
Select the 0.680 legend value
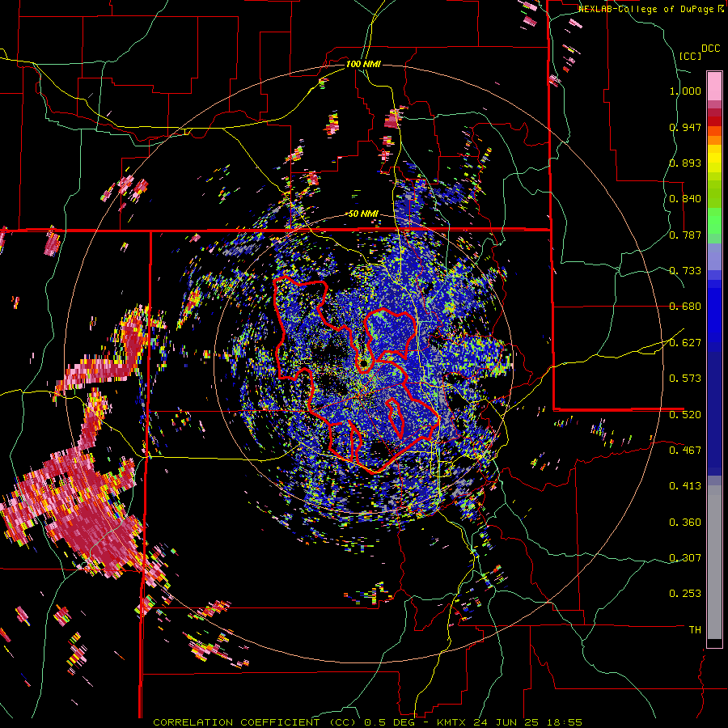point(685,307)
